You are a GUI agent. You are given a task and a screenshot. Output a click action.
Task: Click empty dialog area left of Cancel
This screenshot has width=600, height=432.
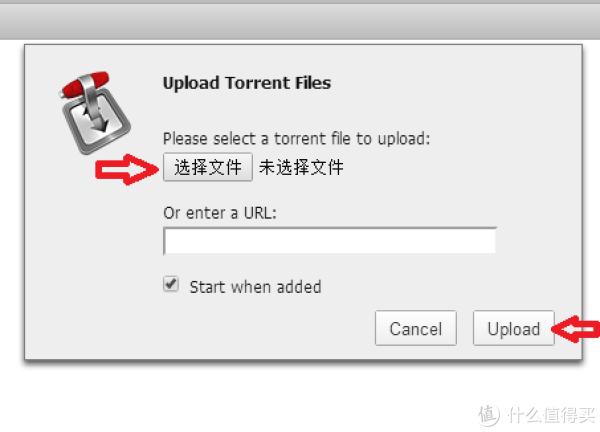230,328
